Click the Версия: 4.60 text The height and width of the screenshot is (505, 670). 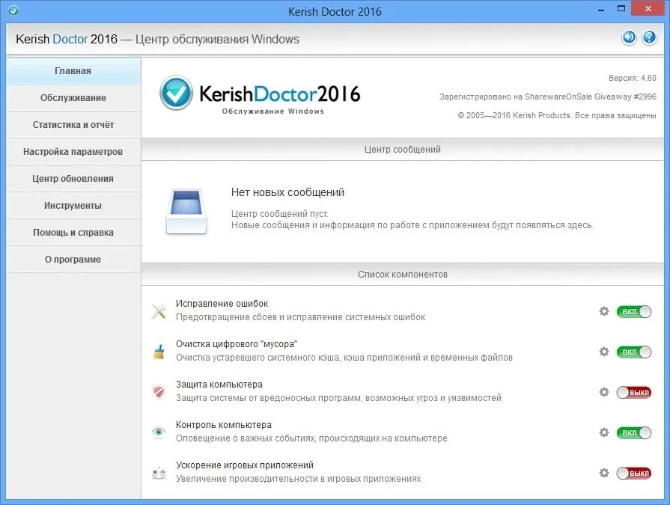(x=632, y=78)
